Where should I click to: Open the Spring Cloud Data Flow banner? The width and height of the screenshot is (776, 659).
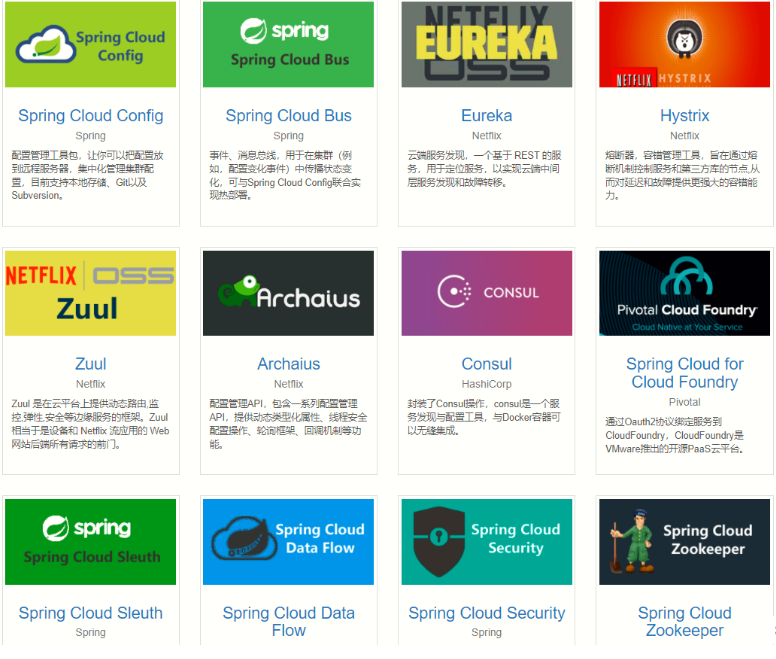(x=288, y=541)
